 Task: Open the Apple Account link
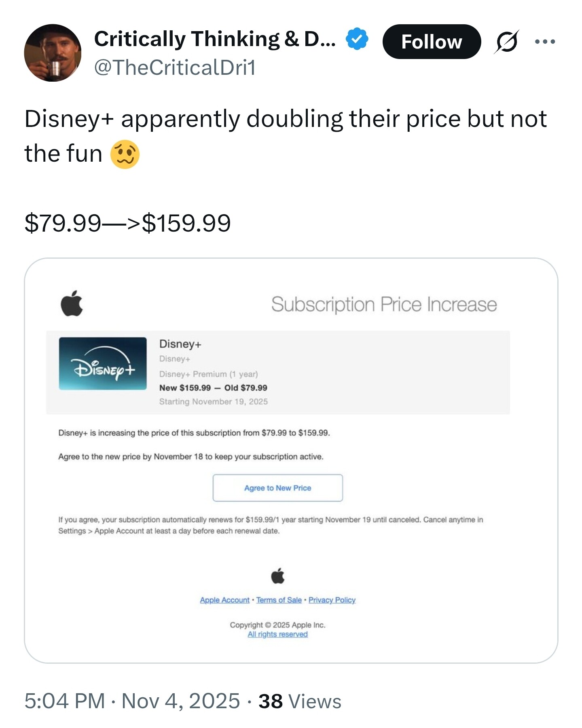click(x=224, y=600)
